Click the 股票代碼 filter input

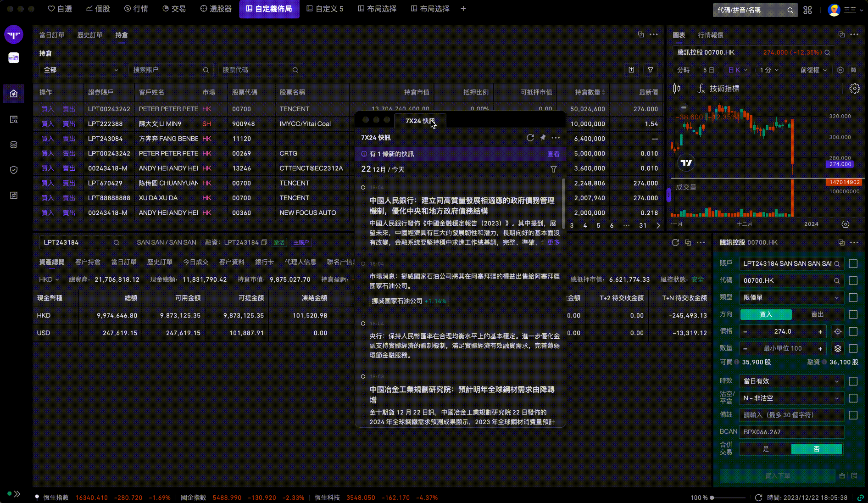click(260, 70)
